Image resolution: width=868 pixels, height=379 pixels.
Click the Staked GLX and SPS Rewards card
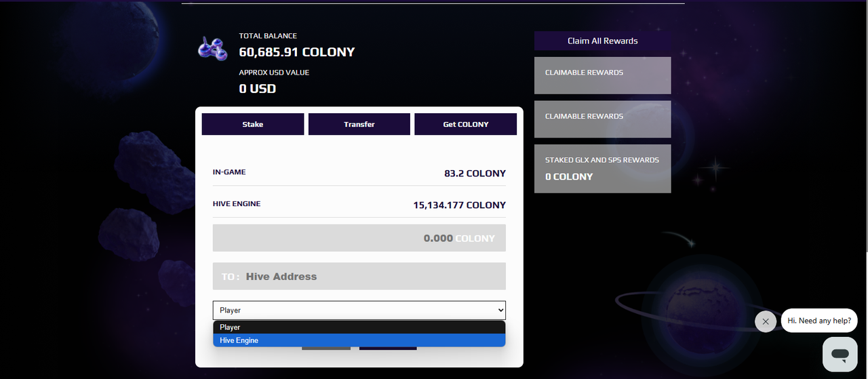(x=603, y=169)
